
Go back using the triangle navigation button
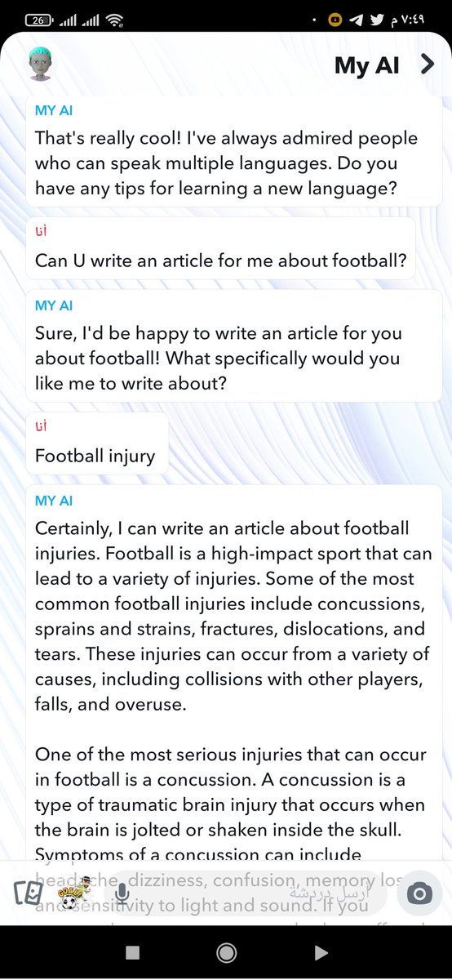[x=321, y=952]
